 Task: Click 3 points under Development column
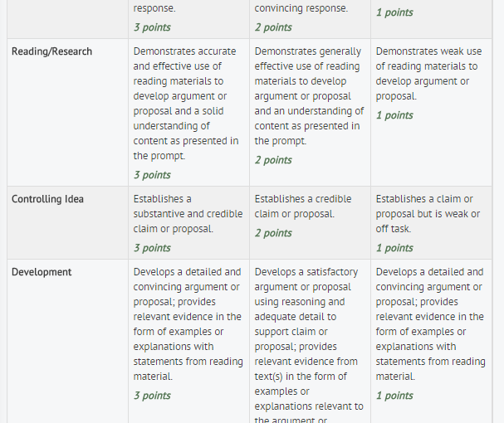tap(152, 396)
